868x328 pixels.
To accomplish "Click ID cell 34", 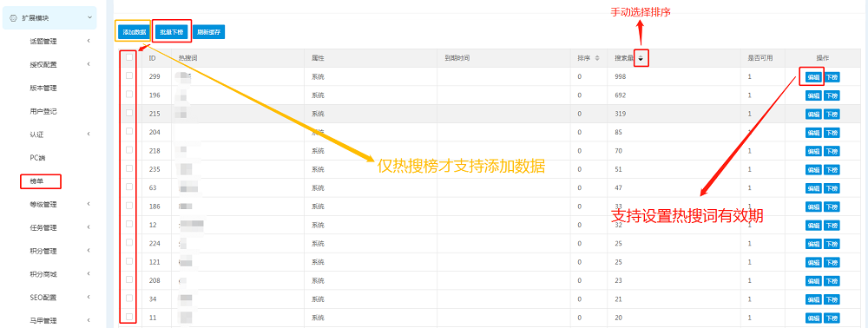I will [153, 299].
